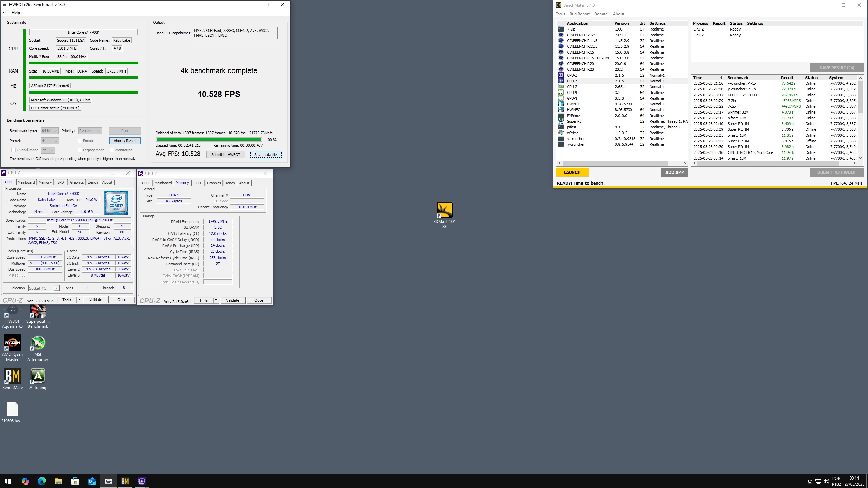This screenshot has height=488, width=868.
Task: Select Super PI icon in BenchMate list
Action: pyautogui.click(x=561, y=121)
